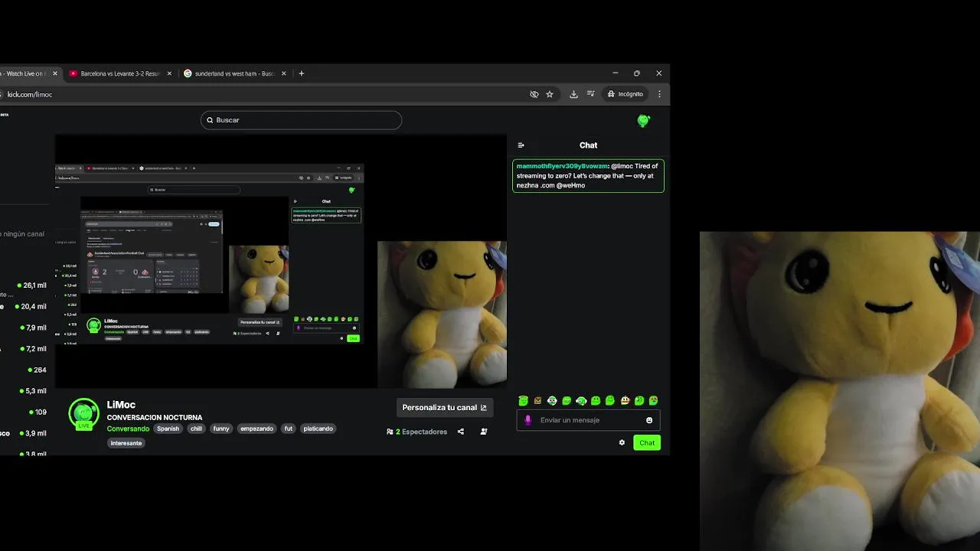980x551 pixels.
Task: Send message with green Chat button
Action: pos(647,442)
